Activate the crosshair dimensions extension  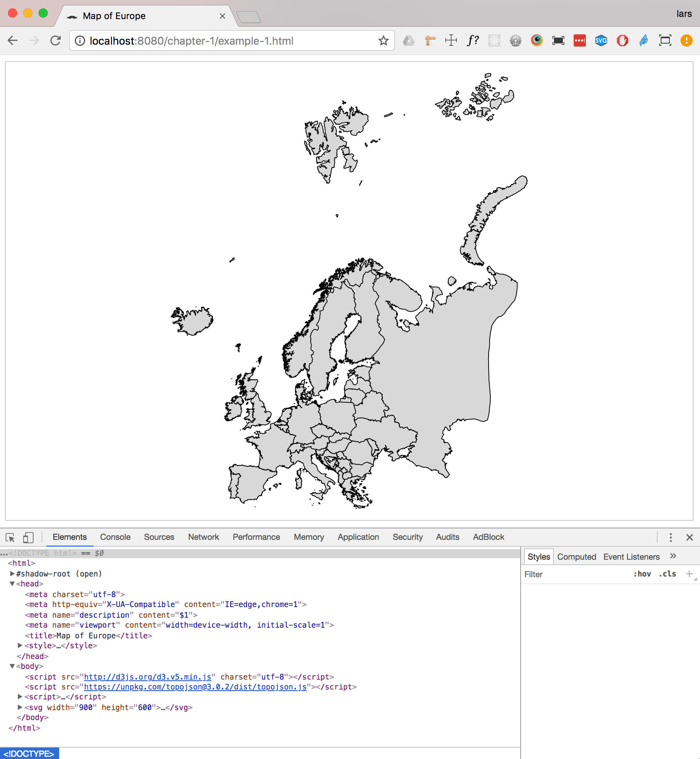[x=451, y=40]
